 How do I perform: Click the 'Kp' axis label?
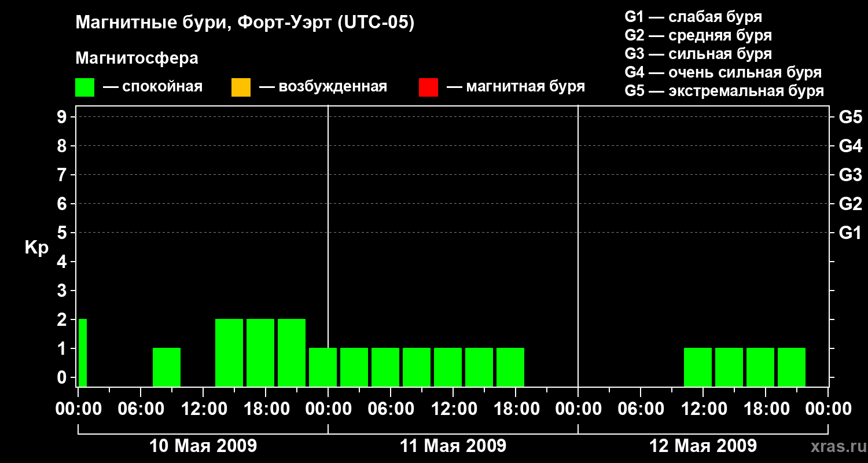coord(36,248)
